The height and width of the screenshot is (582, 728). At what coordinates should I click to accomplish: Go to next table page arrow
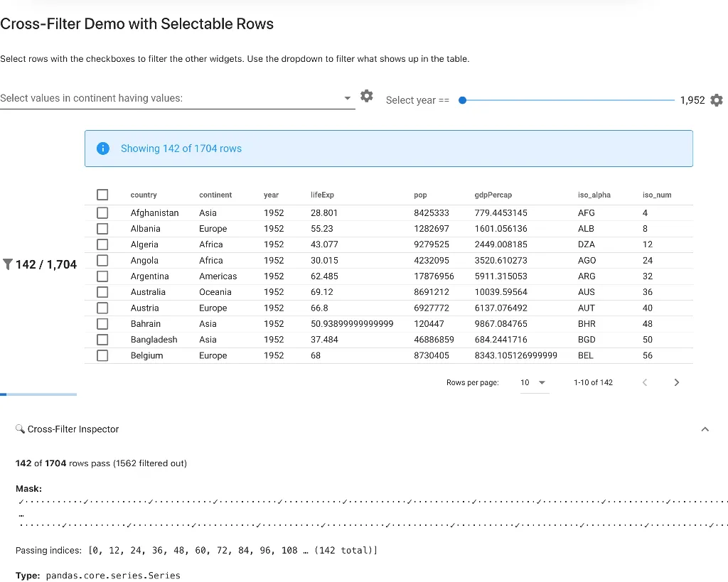(676, 382)
